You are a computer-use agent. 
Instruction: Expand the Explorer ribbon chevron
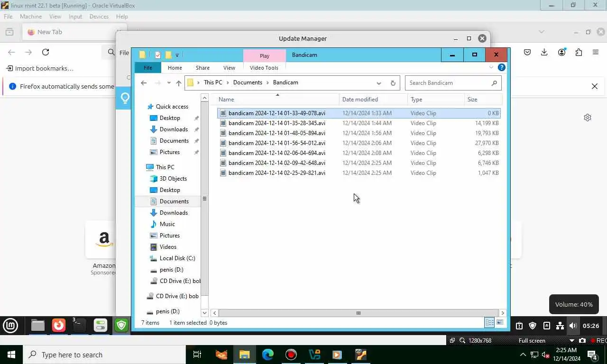491,68
